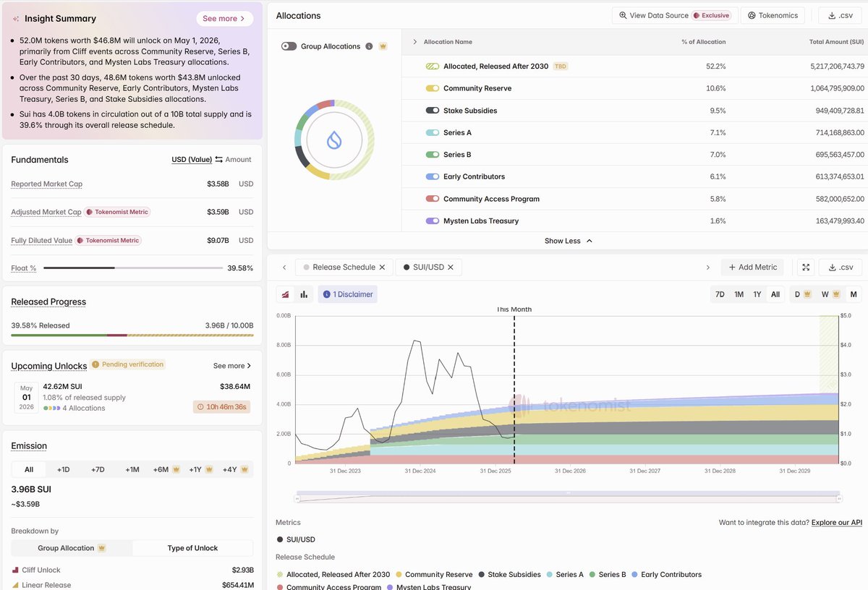Screen dimensions: 868x590
Task: Click View Data Source button
Action: click(674, 15)
